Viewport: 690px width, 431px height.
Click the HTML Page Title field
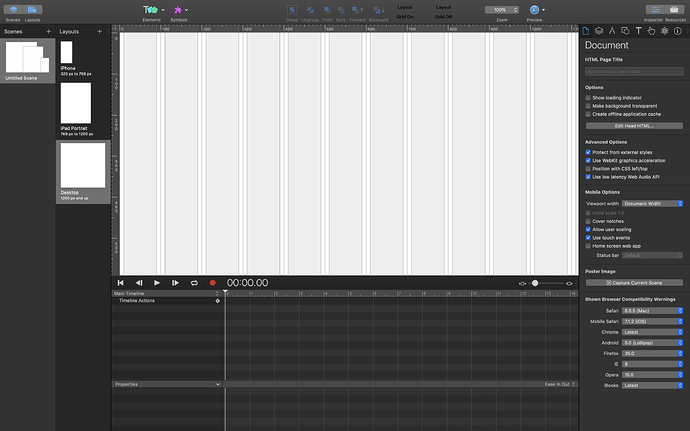coord(634,71)
